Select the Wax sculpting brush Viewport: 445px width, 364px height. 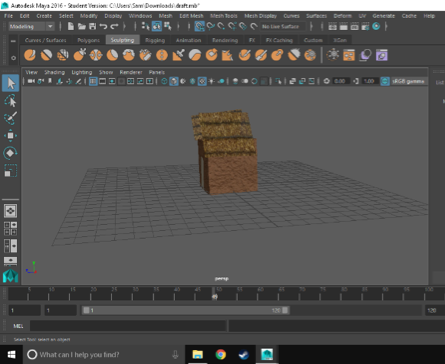(195, 55)
